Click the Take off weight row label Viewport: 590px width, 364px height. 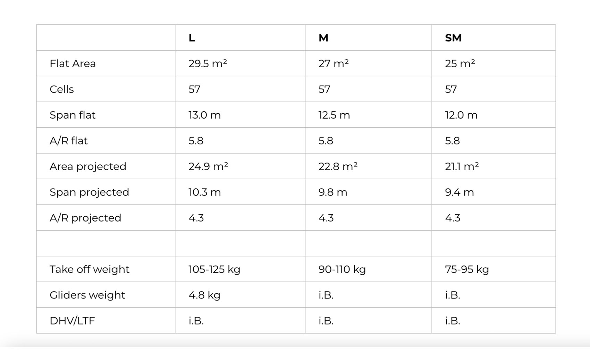point(89,269)
